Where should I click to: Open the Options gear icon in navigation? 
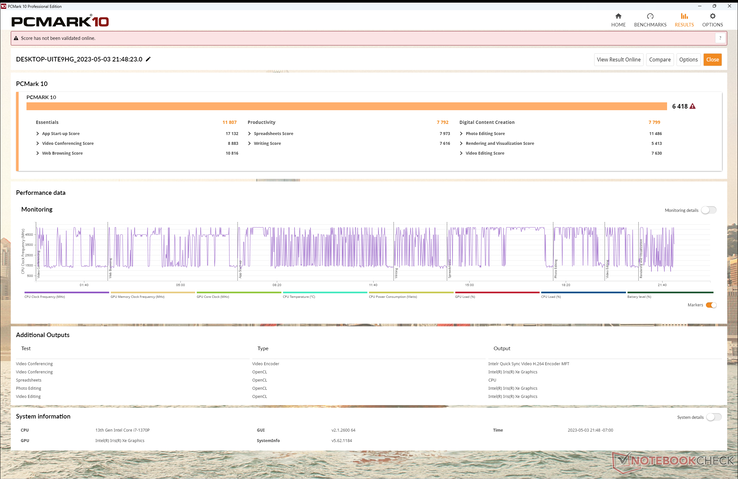(x=712, y=19)
